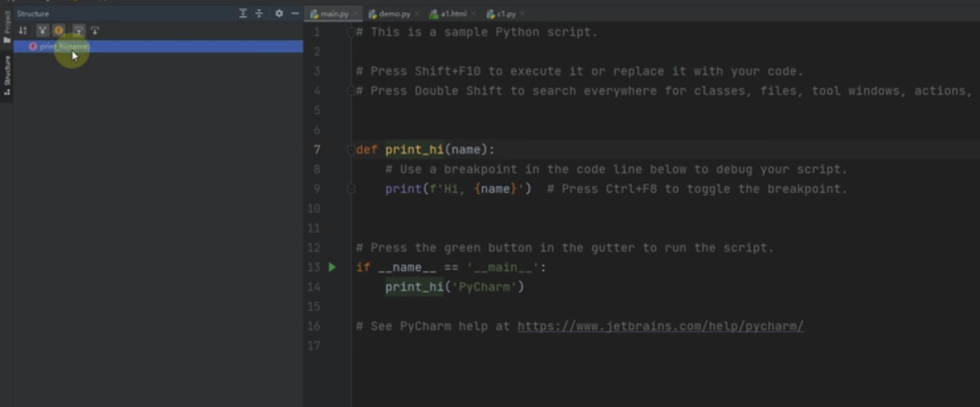Toggle the orange Show Fields filter
Viewport: 980px width, 407px height.
(x=59, y=30)
